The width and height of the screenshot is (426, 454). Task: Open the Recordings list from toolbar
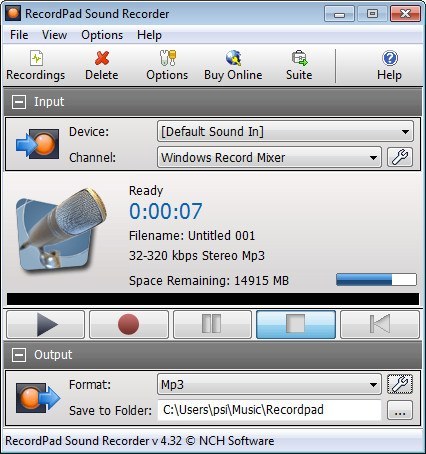[x=36, y=66]
